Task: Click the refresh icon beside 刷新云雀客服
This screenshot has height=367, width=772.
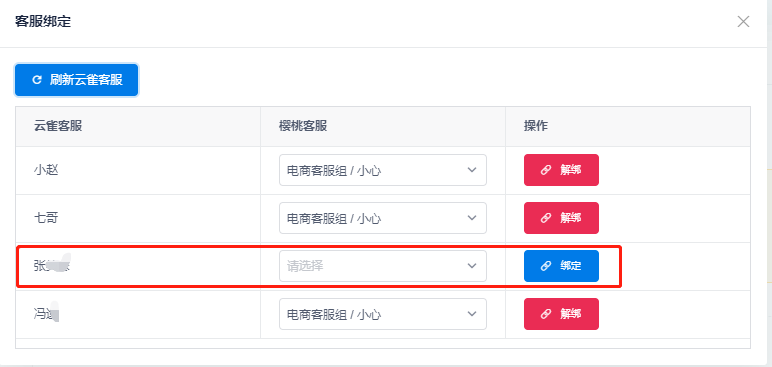Action: [x=36, y=80]
